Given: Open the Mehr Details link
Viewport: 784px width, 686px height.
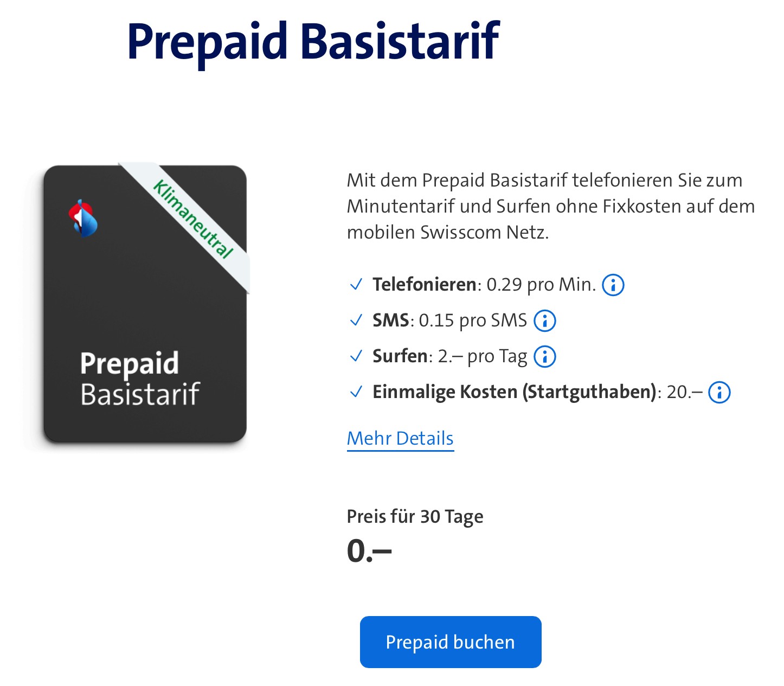Looking at the screenshot, I should [x=400, y=438].
